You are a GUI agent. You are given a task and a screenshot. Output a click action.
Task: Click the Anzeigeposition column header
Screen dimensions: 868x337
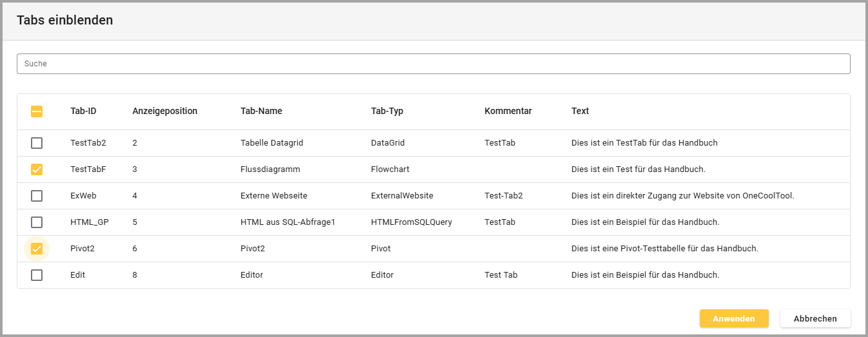[165, 111]
